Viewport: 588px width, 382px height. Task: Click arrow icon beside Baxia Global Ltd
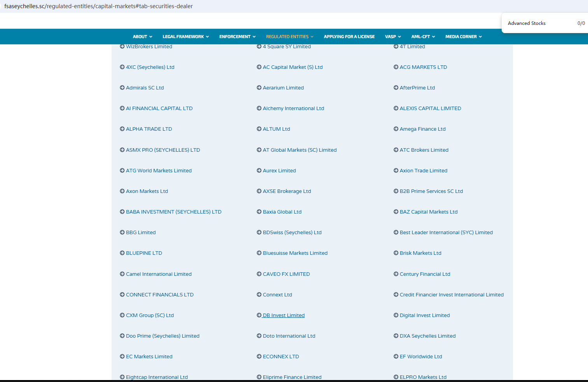tap(259, 212)
